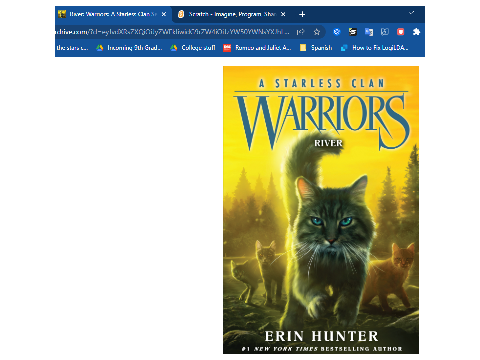
Task: Open the red shield extension icon
Action: point(401,32)
